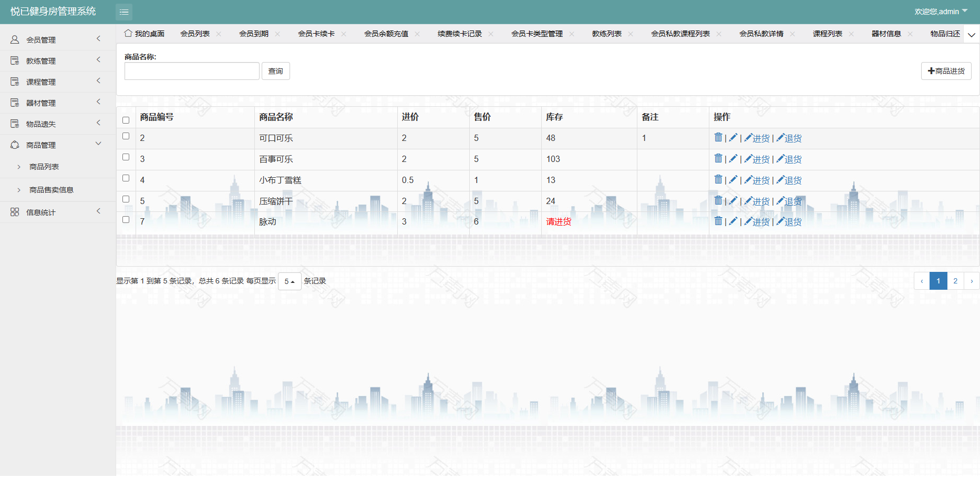Switch to the 教练列表 tab
Viewport: 980px width, 498px height.
(x=606, y=34)
